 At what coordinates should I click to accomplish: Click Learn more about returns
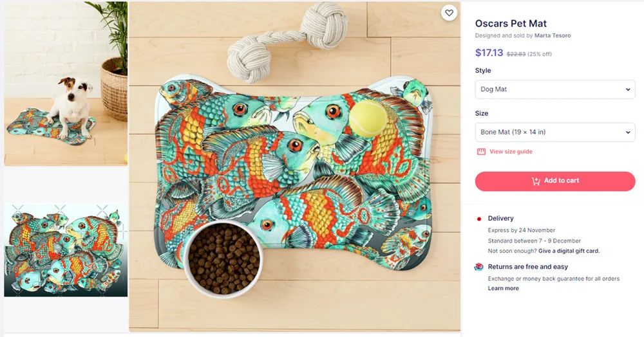tap(503, 288)
